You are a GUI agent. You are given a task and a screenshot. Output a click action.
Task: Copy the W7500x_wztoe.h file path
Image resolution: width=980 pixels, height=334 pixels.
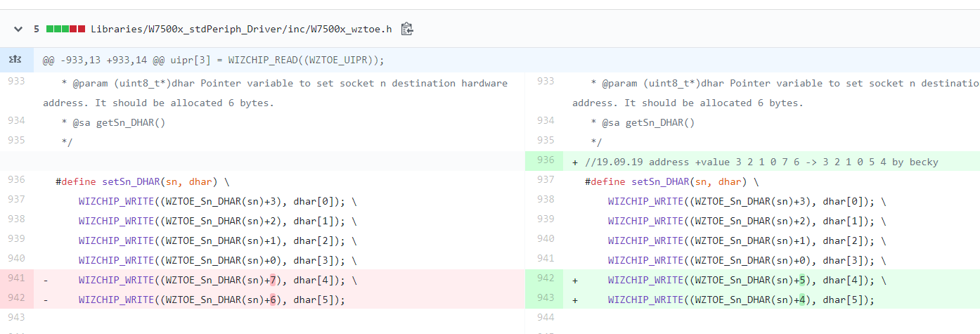point(406,30)
